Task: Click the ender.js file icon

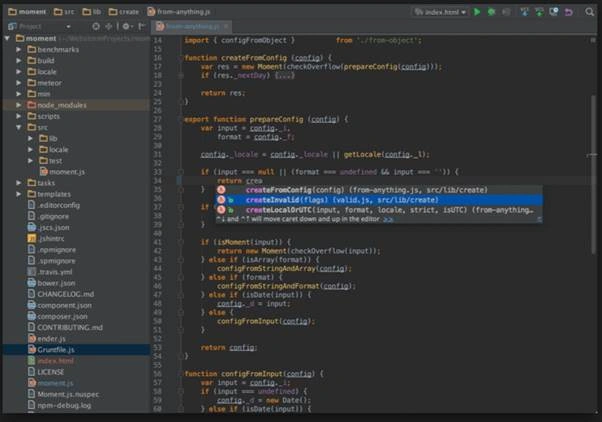Action: [x=31, y=339]
